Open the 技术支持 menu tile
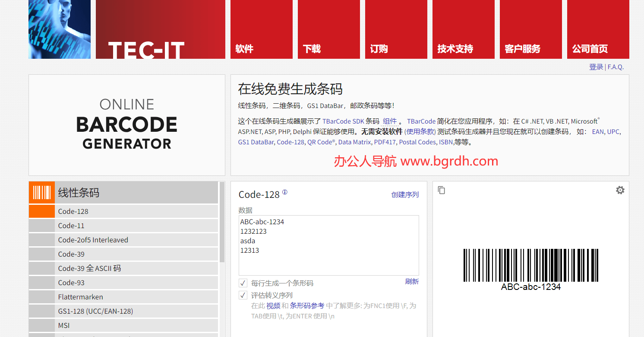Viewport: 644px width, 337px height. (x=463, y=29)
